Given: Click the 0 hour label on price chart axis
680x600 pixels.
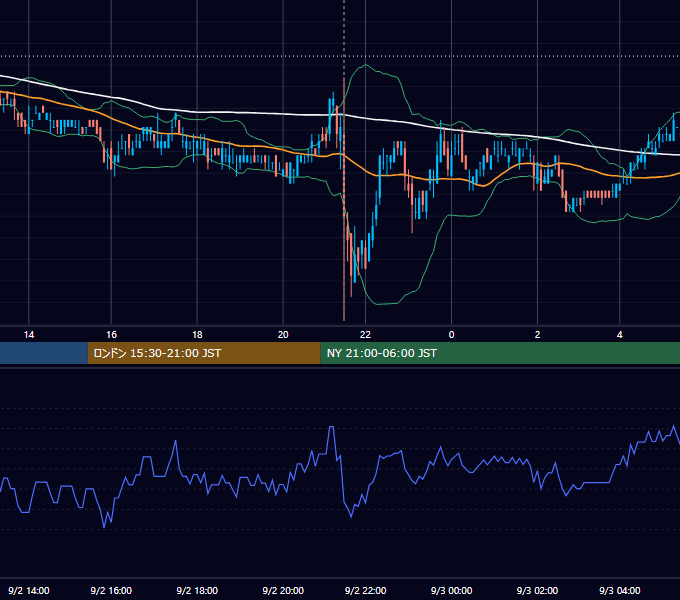Looking at the screenshot, I should pyautogui.click(x=451, y=335).
